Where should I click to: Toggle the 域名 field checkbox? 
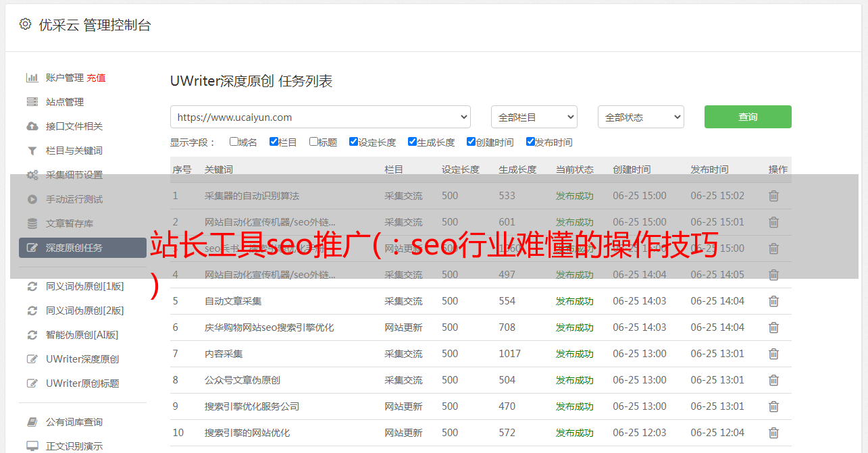(234, 142)
